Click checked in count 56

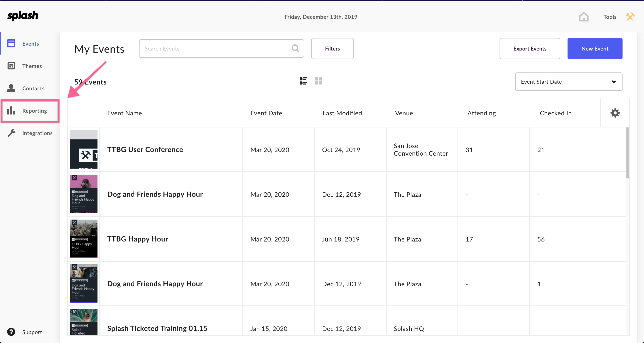(x=541, y=239)
